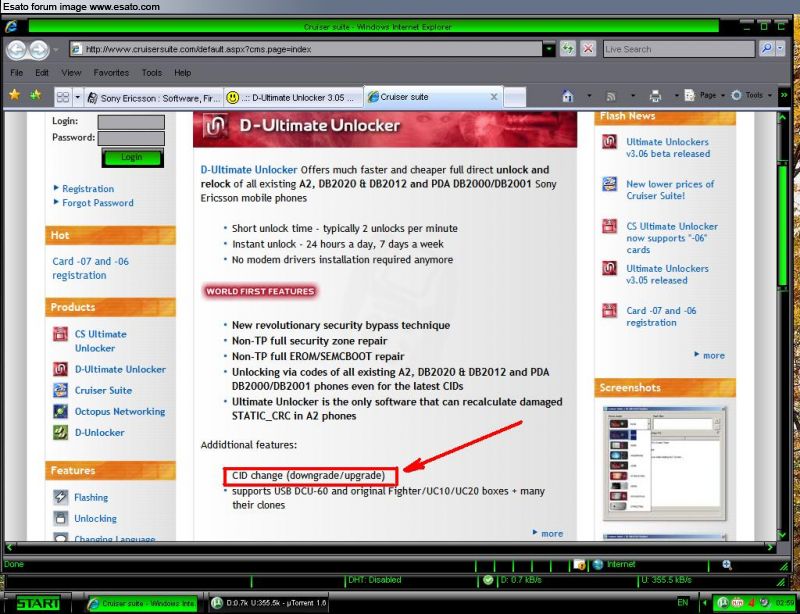800x614 pixels.
Task: Click the Stop loading red X icon
Action: click(x=588, y=49)
